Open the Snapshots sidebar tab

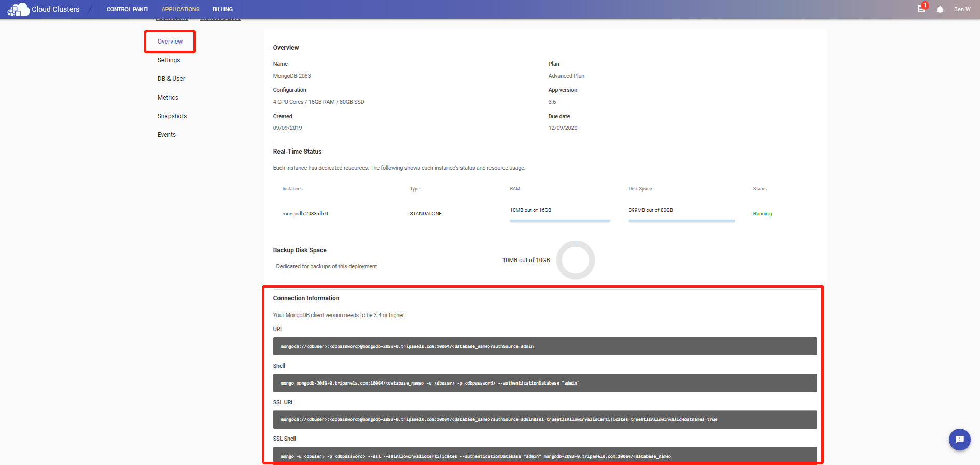[172, 116]
